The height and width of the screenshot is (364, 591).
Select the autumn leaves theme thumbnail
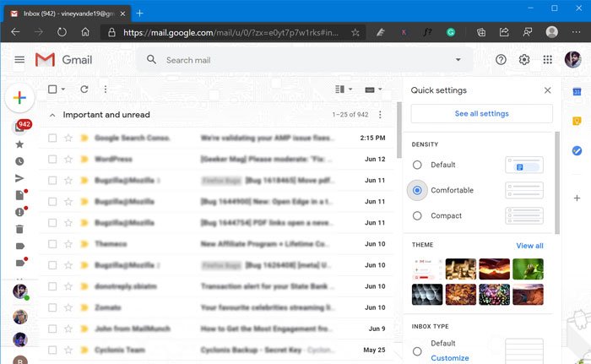tap(461, 294)
